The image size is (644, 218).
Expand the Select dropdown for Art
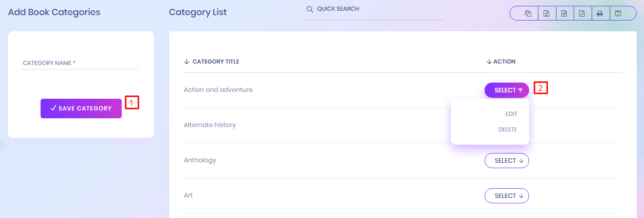(x=507, y=196)
